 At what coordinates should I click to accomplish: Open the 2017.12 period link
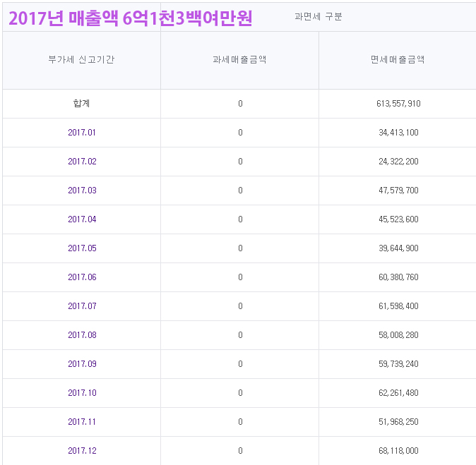click(82, 451)
